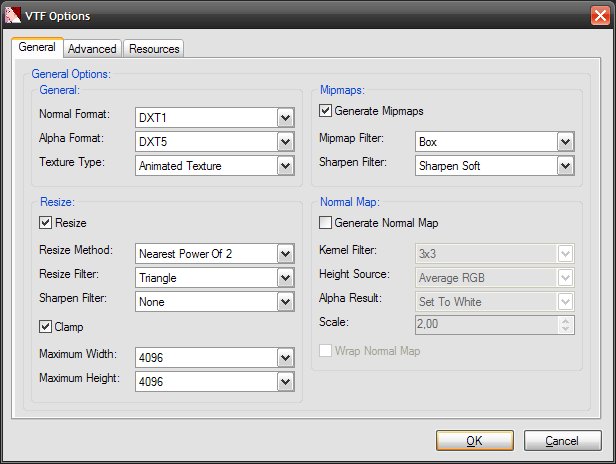Select the General tab
This screenshot has height=464, width=616.
point(37,47)
